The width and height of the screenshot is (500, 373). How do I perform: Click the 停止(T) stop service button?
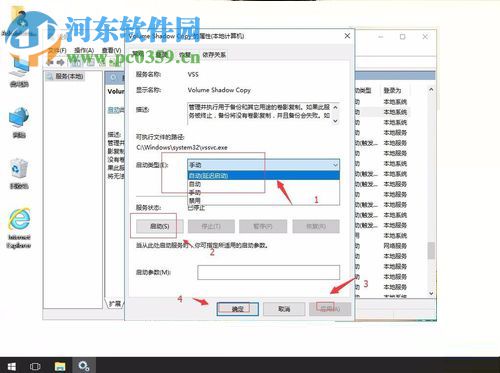click(x=211, y=226)
